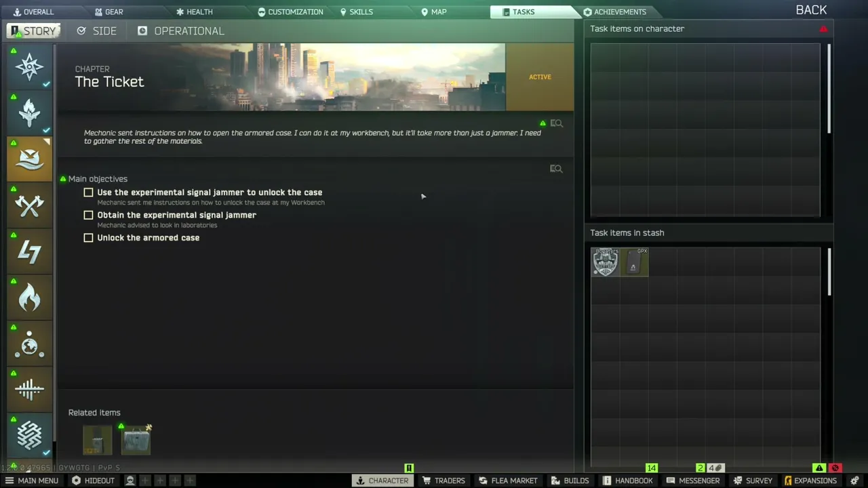Open the crossed axes chapter
This screenshot has width=868, height=488.
coord(29,205)
